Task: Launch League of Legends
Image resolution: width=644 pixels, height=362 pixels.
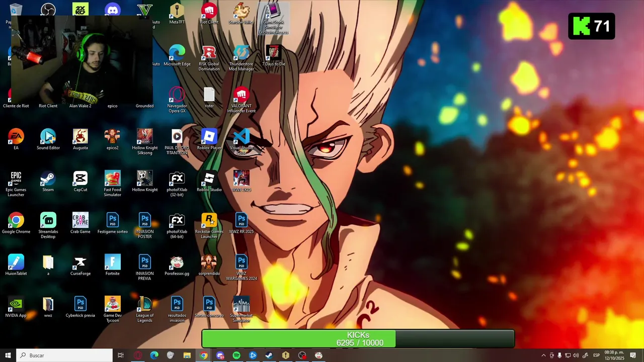Action: point(145,310)
